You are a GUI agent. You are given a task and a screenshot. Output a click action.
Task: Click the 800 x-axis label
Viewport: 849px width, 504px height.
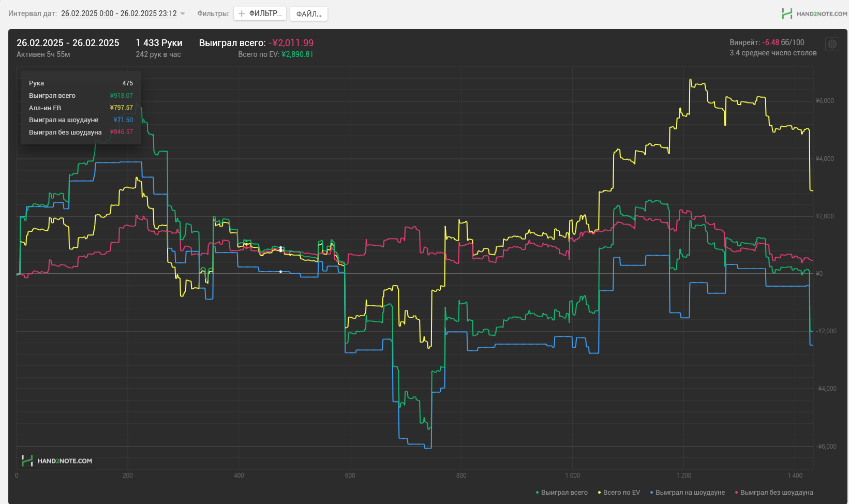coord(461,476)
